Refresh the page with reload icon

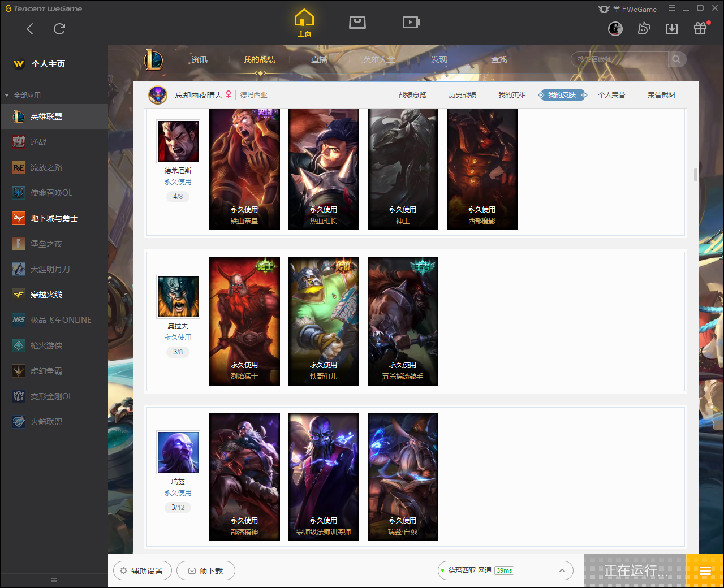pyautogui.click(x=59, y=29)
